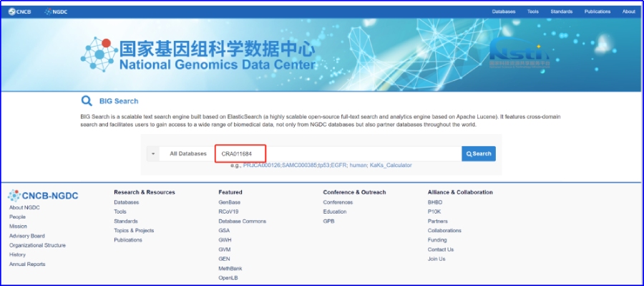The height and width of the screenshot is (286, 644).
Task: Click the CNCB-NGDC footer logo
Action: 43,196
